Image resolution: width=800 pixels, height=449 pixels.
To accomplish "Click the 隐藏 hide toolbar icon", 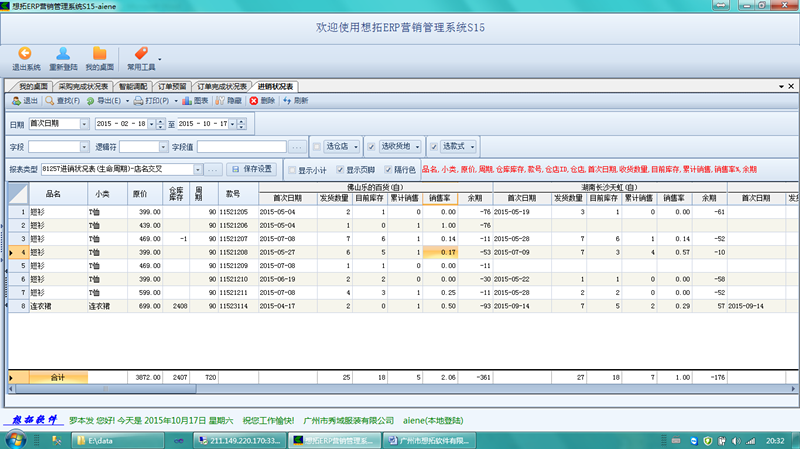I will coord(229,101).
